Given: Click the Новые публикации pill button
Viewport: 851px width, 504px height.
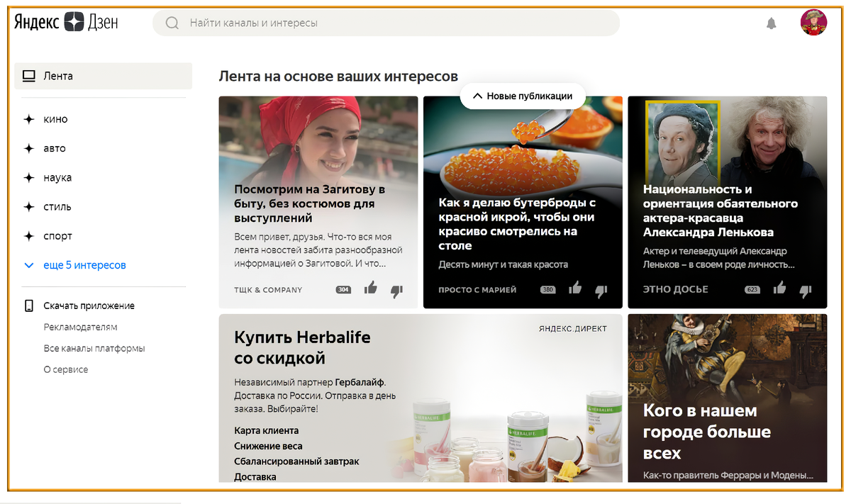Looking at the screenshot, I should pos(523,96).
